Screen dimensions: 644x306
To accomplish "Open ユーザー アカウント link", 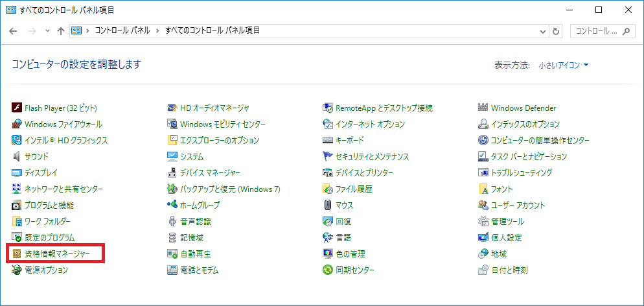I will 518,206.
